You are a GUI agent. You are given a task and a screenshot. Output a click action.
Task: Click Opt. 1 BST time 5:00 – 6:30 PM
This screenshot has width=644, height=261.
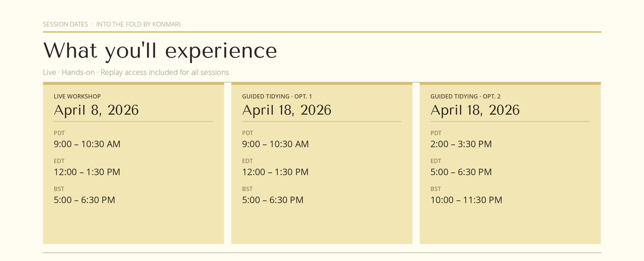[273, 200]
